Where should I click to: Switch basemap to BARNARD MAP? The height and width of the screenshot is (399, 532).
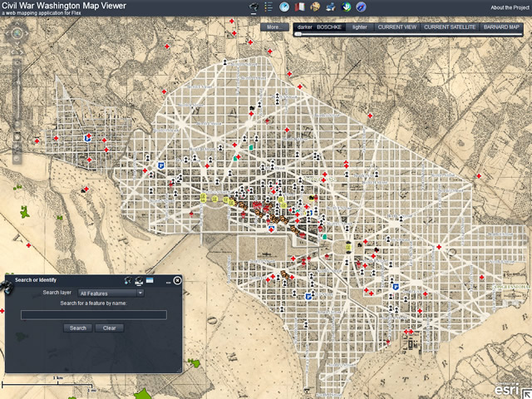click(501, 27)
